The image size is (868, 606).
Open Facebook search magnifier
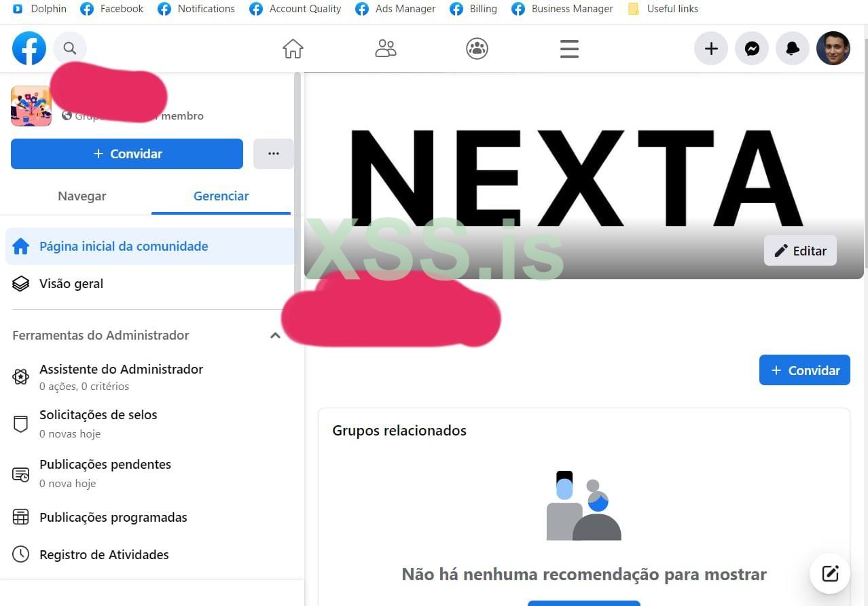point(69,48)
